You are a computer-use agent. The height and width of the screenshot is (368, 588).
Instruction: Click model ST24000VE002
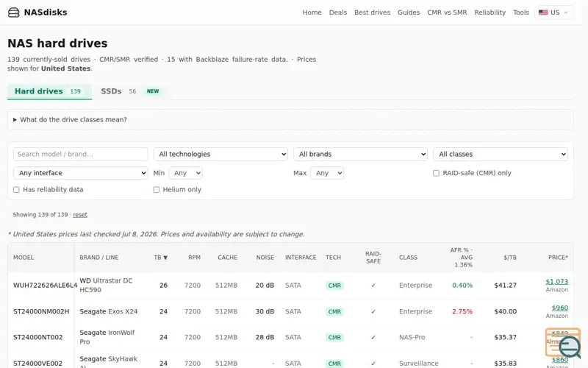click(x=38, y=364)
